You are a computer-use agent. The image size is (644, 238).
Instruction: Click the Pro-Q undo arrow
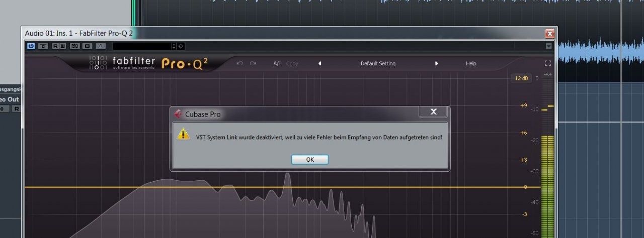(x=239, y=63)
